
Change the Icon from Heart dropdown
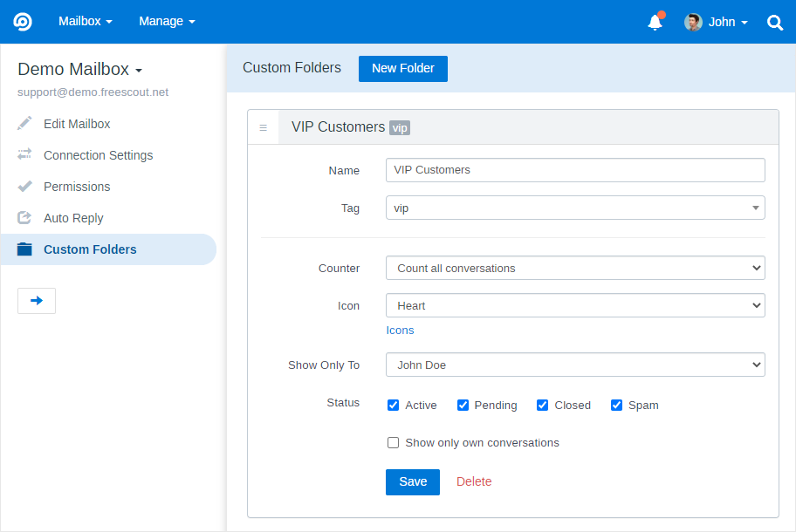tap(574, 305)
